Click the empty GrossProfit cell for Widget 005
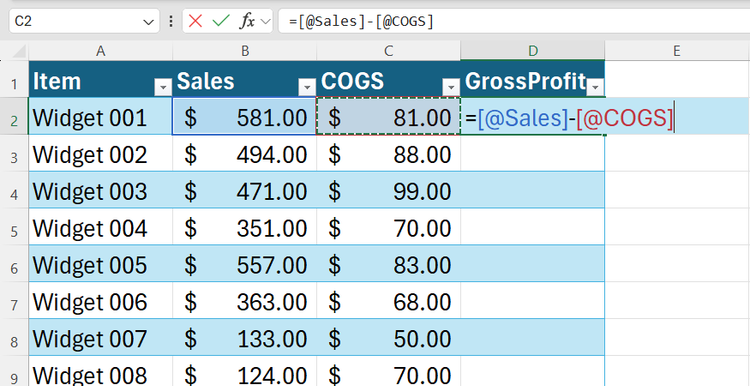 (x=532, y=264)
